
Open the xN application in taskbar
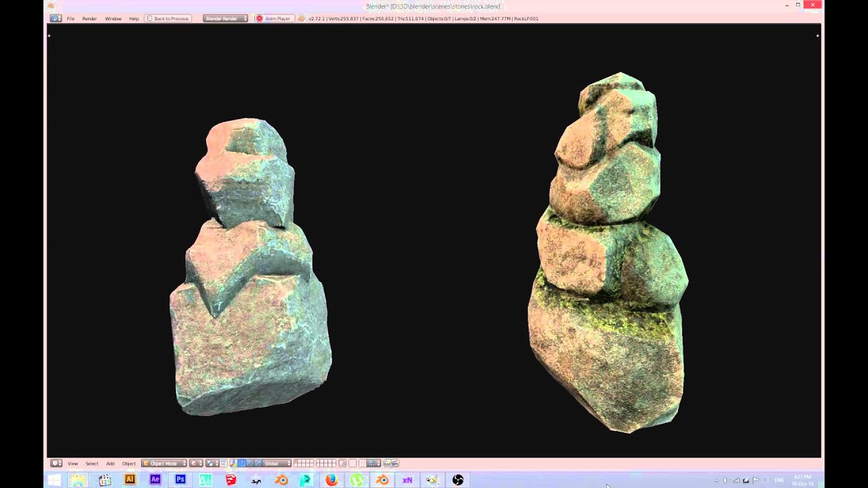(x=407, y=480)
